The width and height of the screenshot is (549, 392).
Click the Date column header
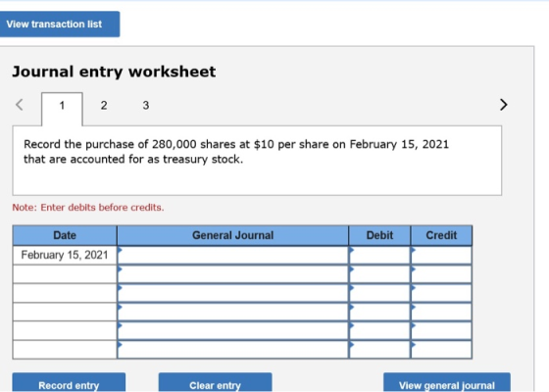[65, 235]
